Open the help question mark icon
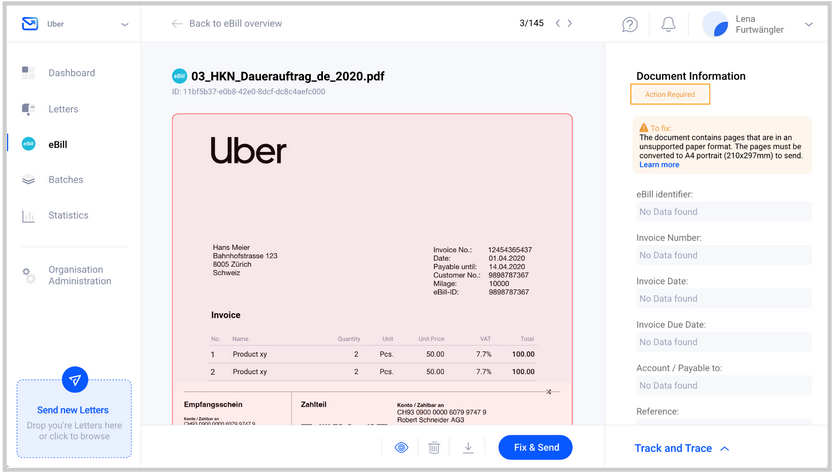The height and width of the screenshot is (474, 833). [630, 24]
